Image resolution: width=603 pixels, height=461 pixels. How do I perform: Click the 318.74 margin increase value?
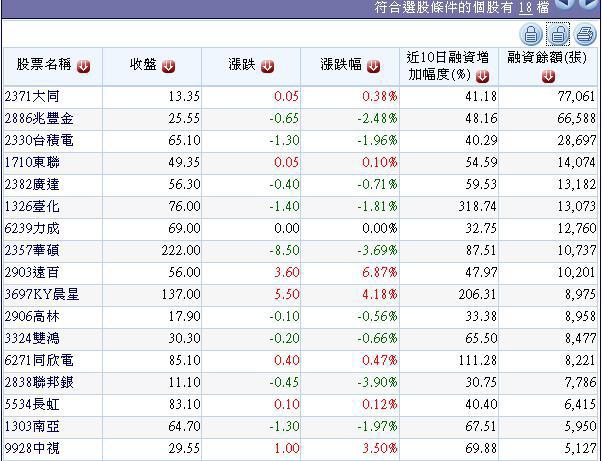[x=477, y=206]
